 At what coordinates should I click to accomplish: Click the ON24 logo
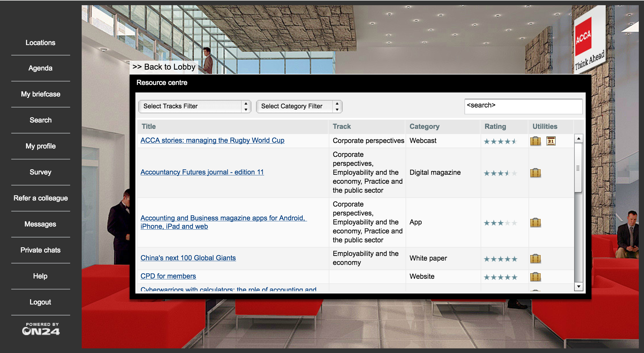click(x=41, y=329)
